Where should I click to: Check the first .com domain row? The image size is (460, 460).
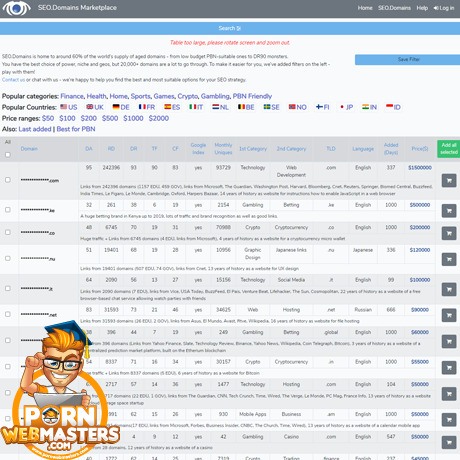[8, 180]
